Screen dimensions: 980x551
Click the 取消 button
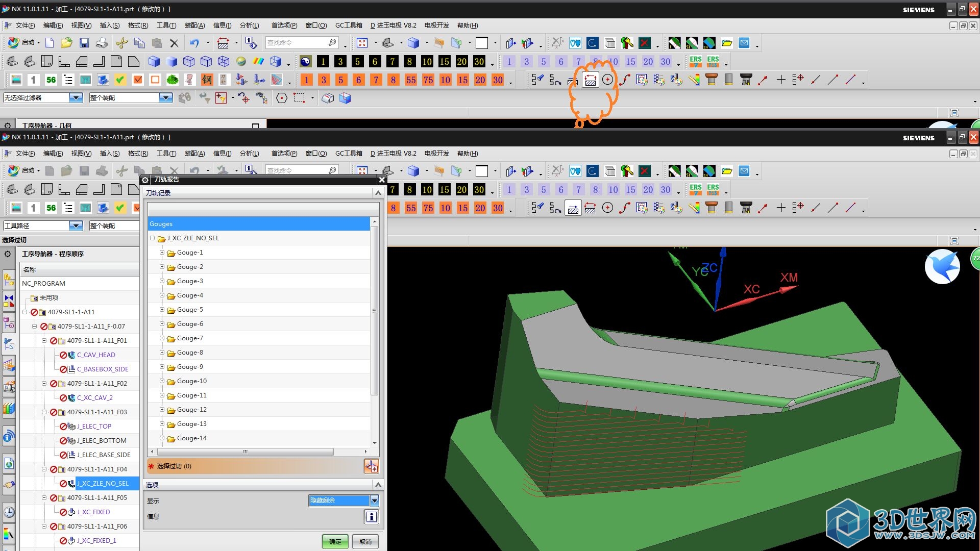365,541
